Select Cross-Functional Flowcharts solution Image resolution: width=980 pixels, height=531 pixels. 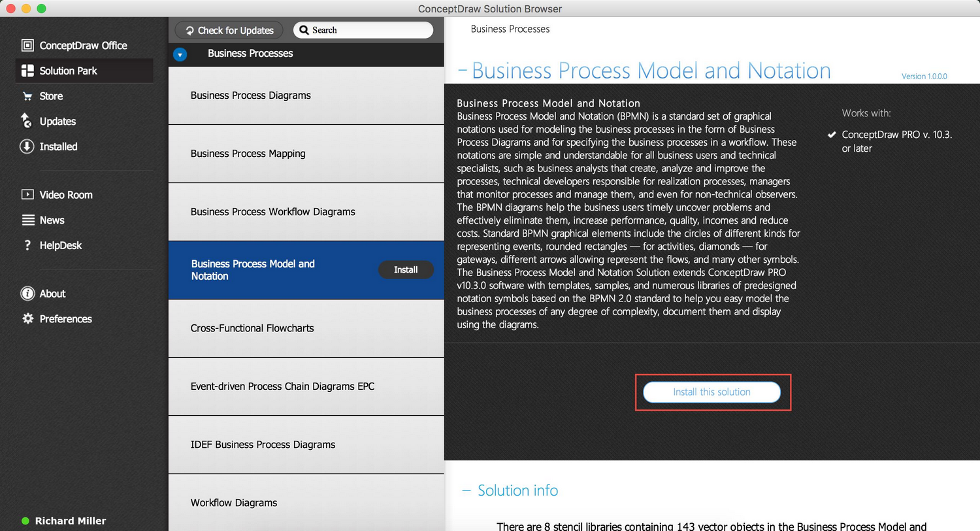(306, 328)
